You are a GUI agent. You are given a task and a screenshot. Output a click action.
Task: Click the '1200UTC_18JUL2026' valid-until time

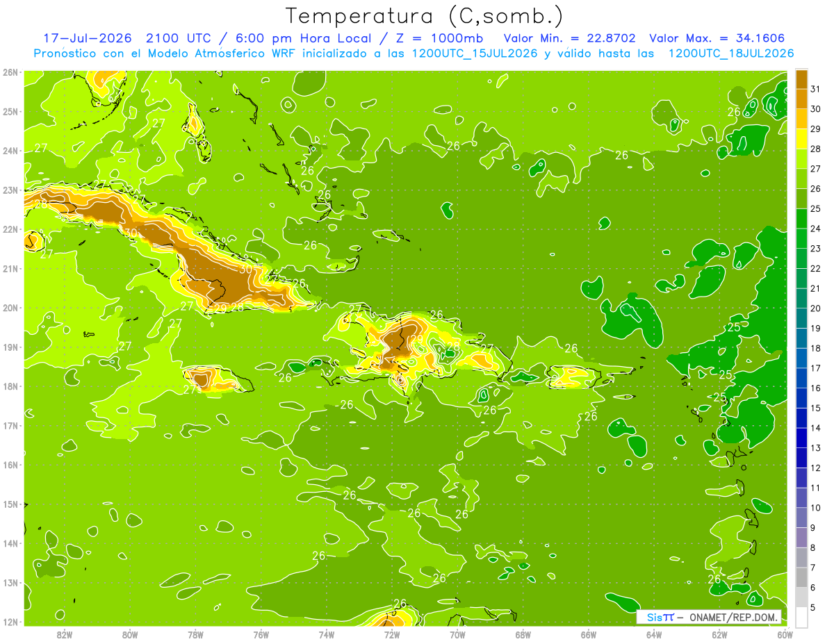point(731,53)
